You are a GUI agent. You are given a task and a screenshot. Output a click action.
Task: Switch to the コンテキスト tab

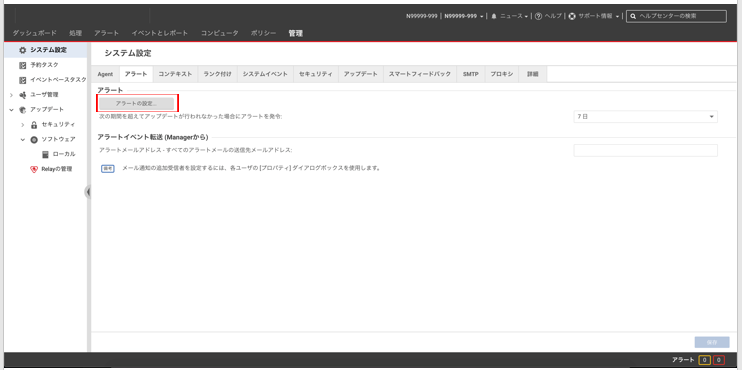175,74
